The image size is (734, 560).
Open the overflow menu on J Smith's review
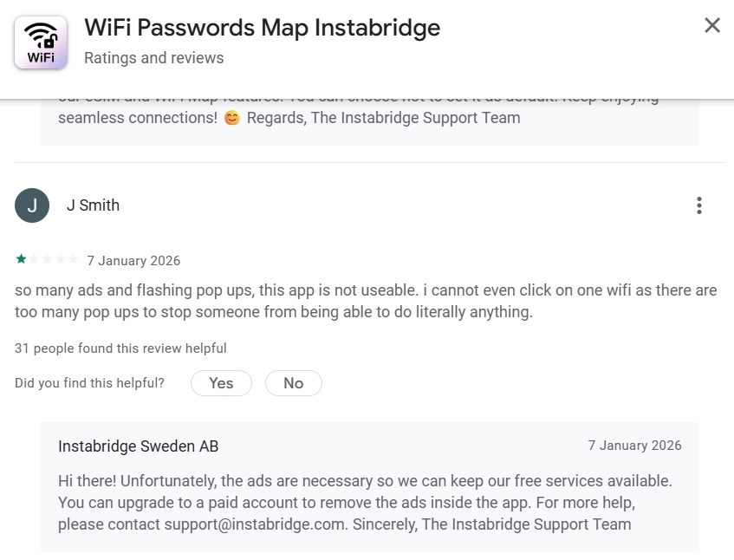tap(699, 205)
